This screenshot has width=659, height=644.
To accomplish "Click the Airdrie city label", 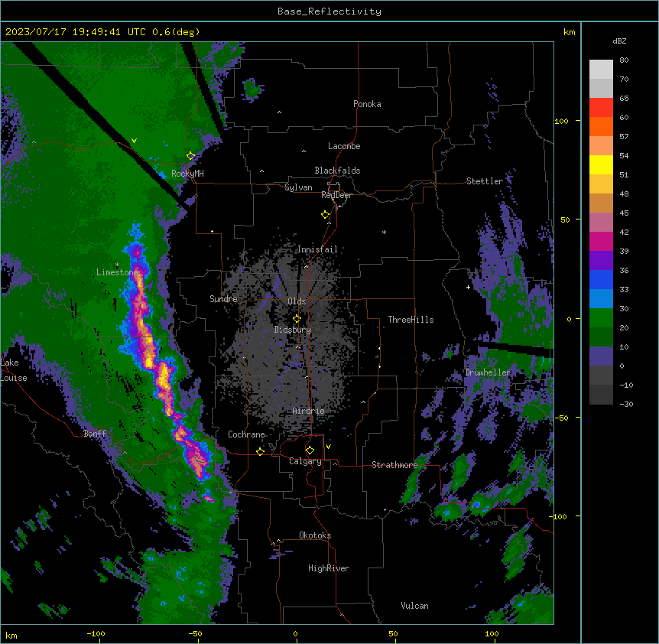I will coord(308,411).
